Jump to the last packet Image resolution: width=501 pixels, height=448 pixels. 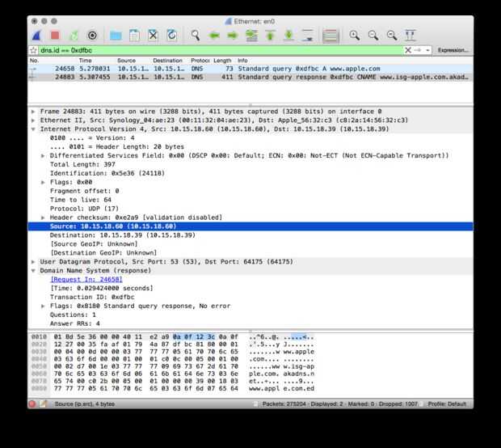(x=288, y=36)
